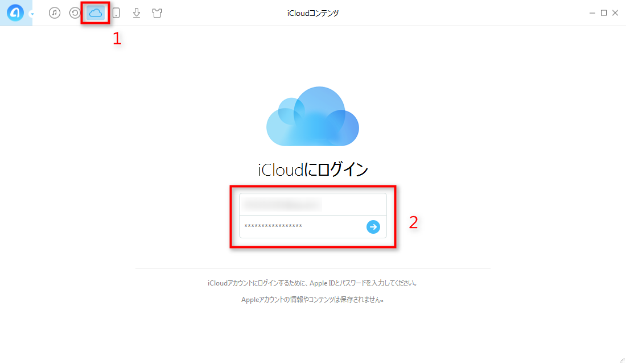Open the device manager phone icon
This screenshot has width=626, height=364.
pos(116,13)
